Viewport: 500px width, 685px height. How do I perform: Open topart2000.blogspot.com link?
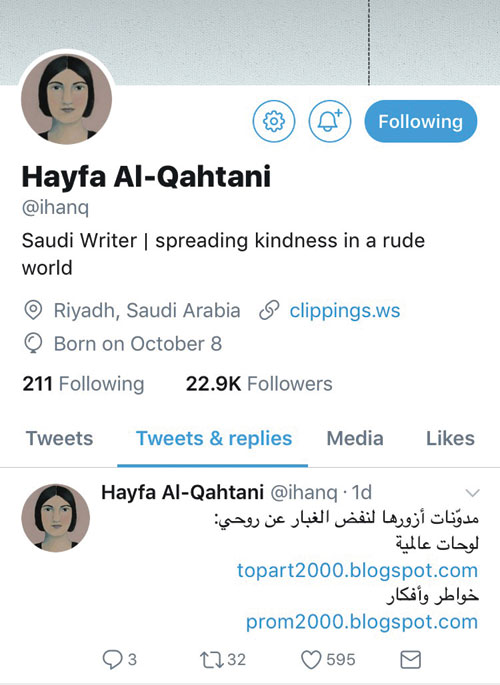(x=357, y=570)
